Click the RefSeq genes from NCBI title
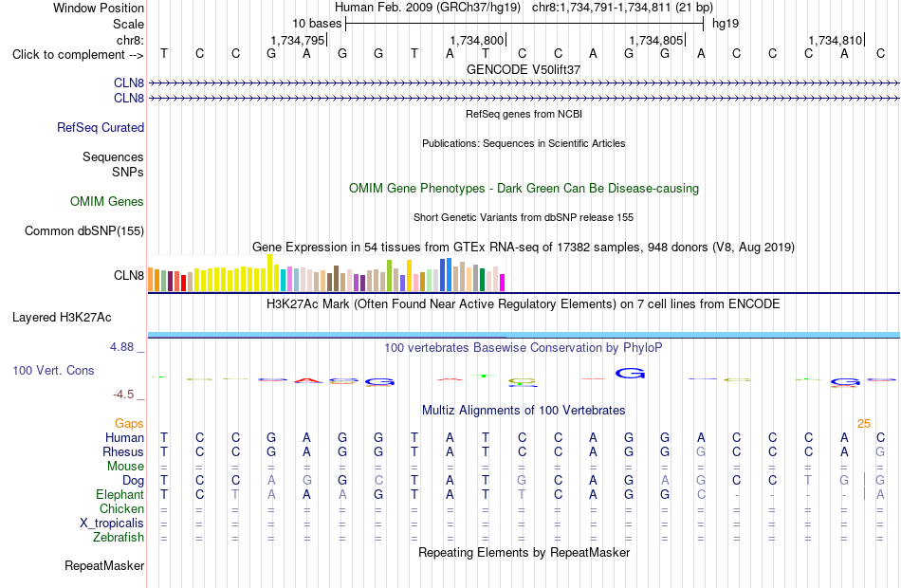The width and height of the screenshot is (901, 588). (524, 115)
